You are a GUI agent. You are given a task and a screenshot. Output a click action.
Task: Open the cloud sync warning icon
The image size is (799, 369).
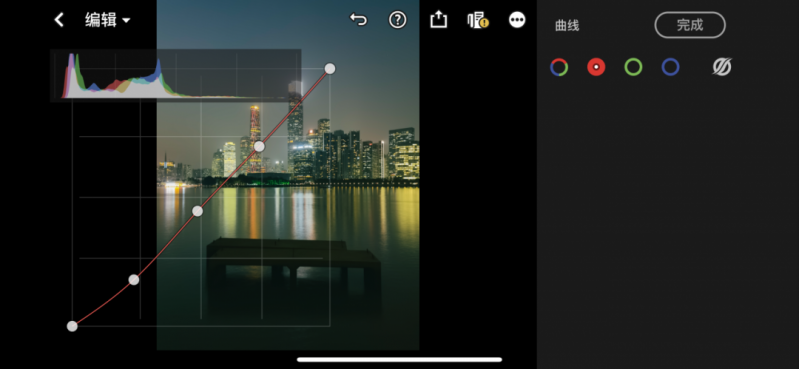[478, 20]
